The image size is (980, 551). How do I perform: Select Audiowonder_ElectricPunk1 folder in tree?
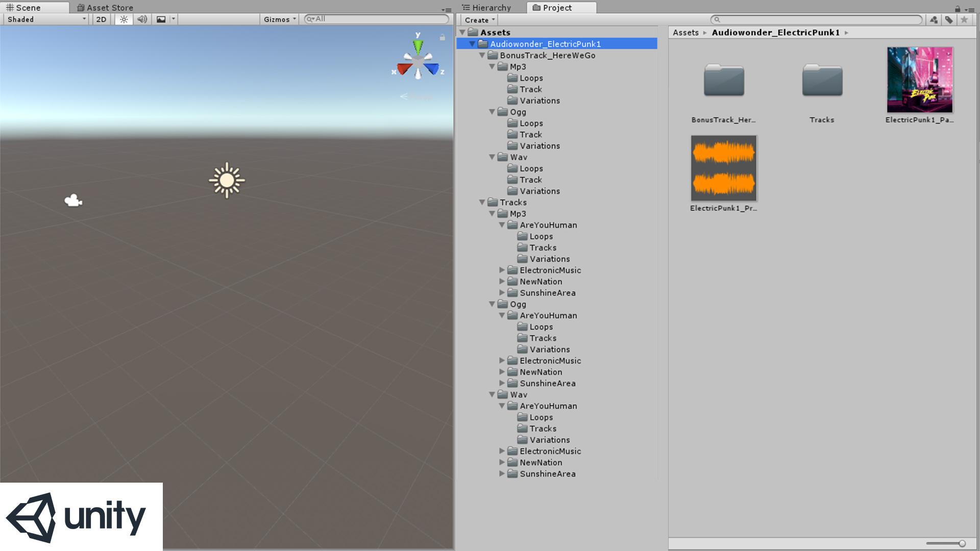(x=557, y=44)
